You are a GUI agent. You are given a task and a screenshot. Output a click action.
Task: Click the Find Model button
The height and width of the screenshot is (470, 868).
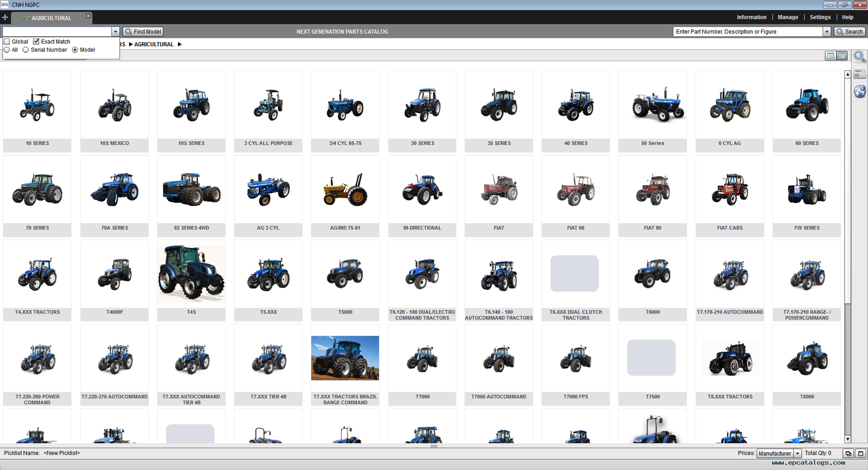click(x=143, y=32)
